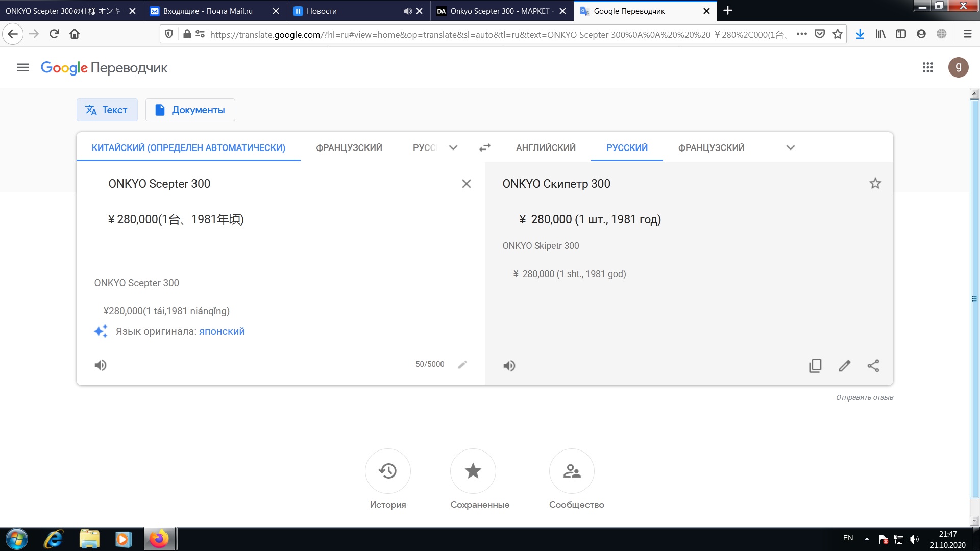Copy the translation to clipboard
Screen dimensions: 980x551
[x=815, y=366]
